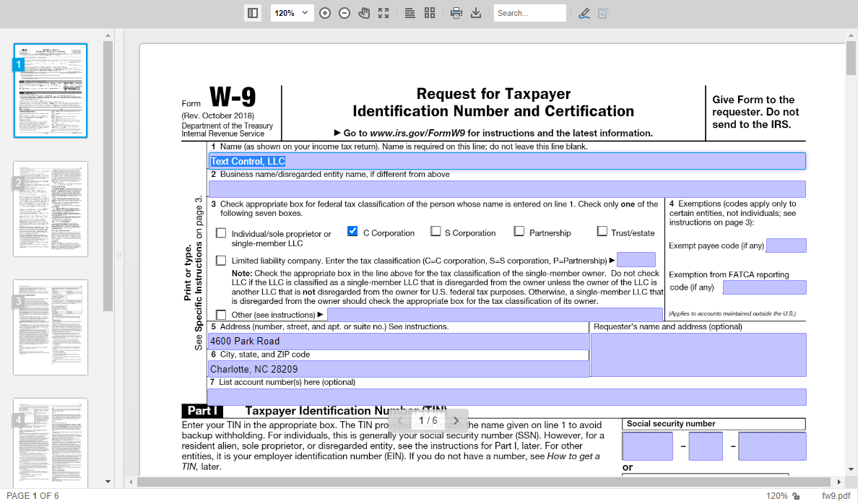The height and width of the screenshot is (504, 858).
Task: Activate the signature pen tool
Action: [584, 13]
